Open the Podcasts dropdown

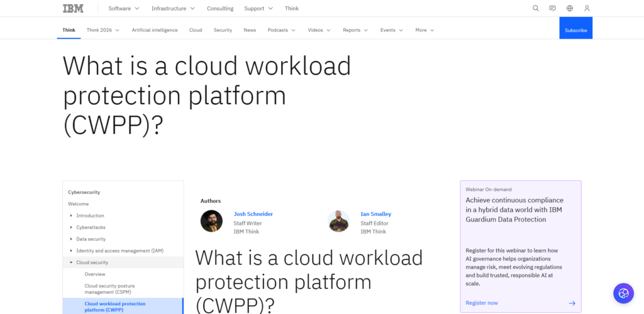tap(281, 30)
